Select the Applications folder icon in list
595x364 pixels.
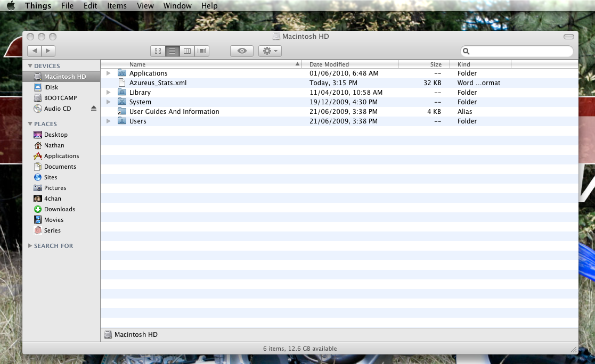click(x=122, y=73)
